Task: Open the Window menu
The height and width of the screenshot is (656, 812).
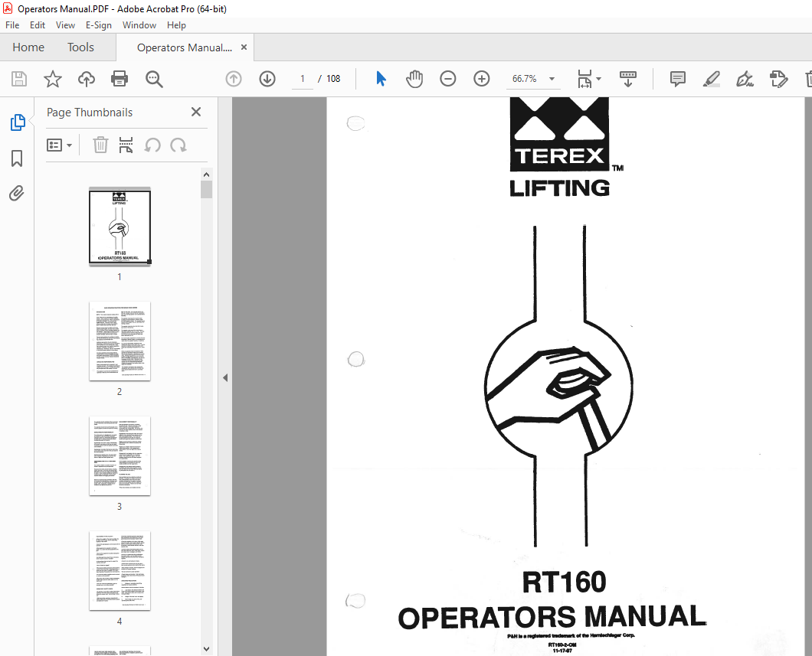Action: coord(139,24)
